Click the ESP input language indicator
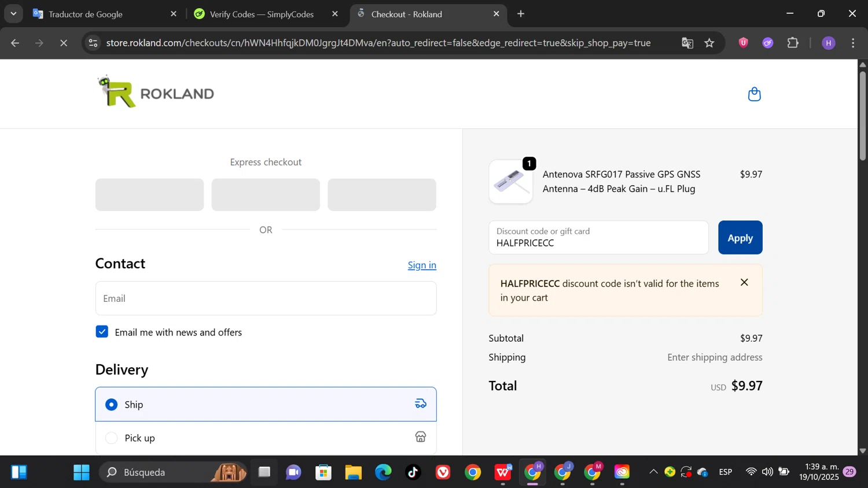 [726, 472]
